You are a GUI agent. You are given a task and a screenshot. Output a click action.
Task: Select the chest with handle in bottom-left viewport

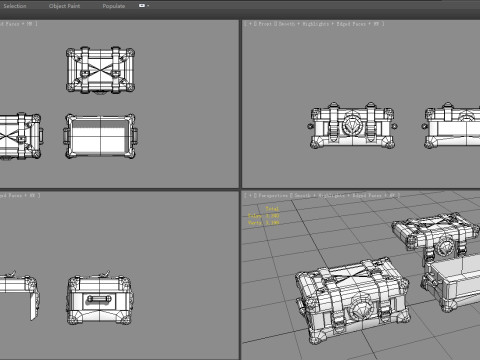[100, 298]
